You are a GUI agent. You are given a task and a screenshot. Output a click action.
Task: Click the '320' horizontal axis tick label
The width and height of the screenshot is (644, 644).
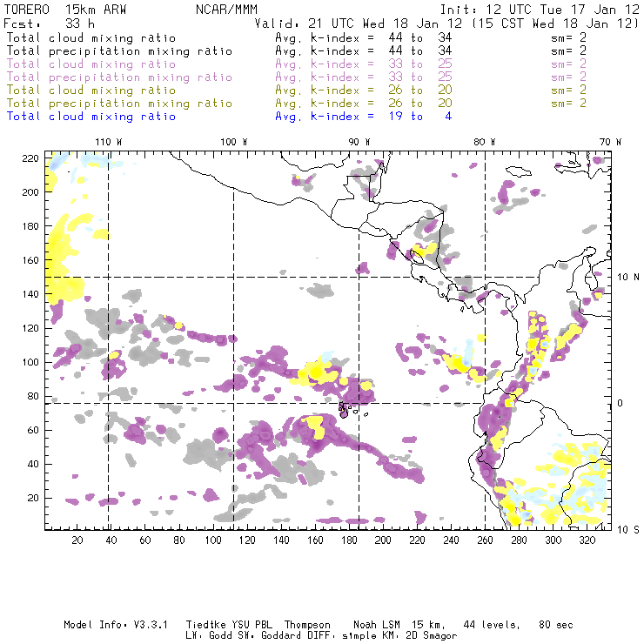tap(587, 540)
